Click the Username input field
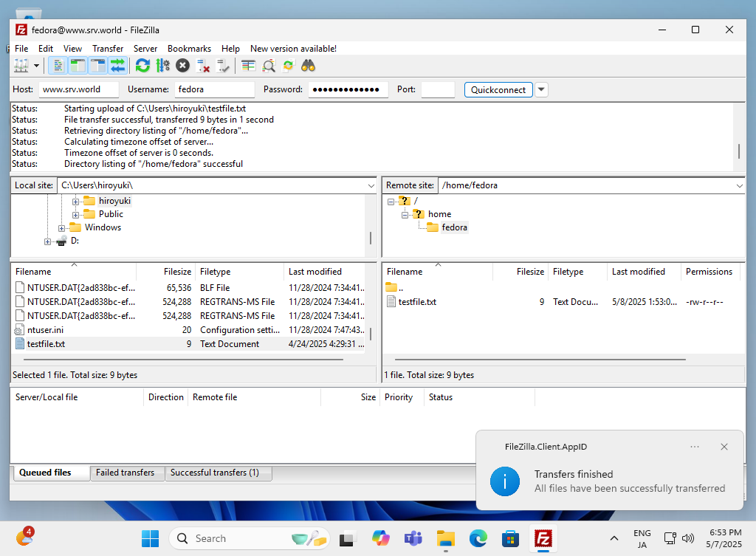This screenshot has width=756, height=556. 215,89
